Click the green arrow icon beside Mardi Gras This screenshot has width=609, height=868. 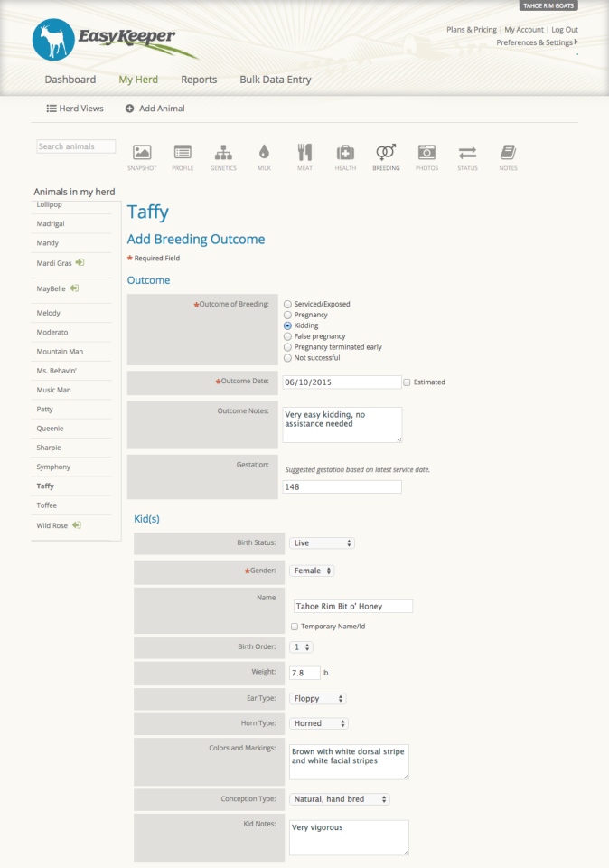pyautogui.click(x=80, y=262)
